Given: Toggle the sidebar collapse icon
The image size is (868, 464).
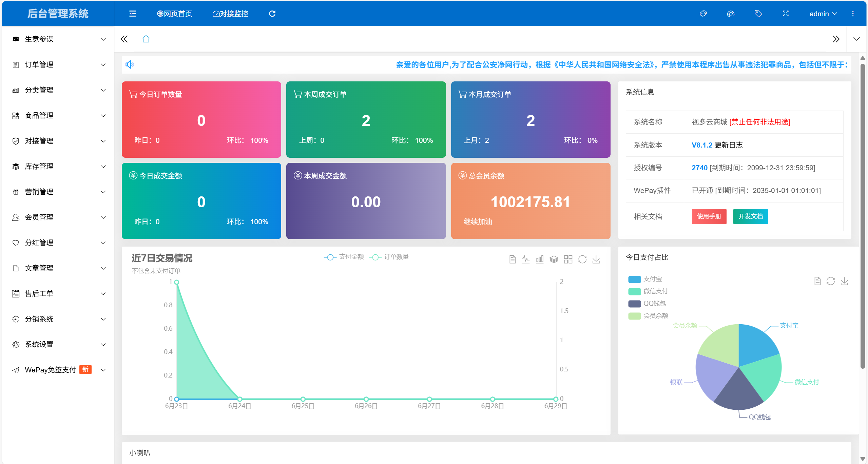Looking at the screenshot, I should [133, 14].
